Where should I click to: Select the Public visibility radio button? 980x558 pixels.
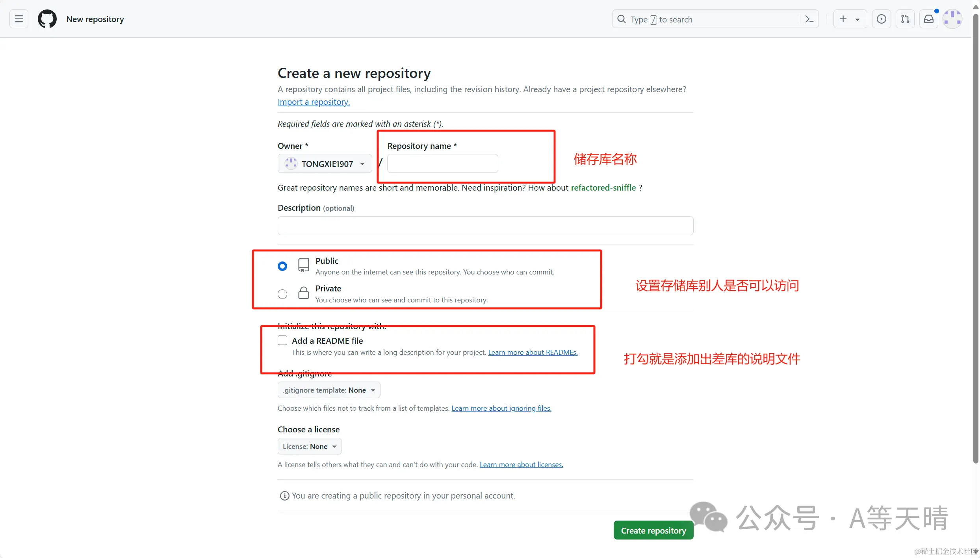[x=282, y=266]
